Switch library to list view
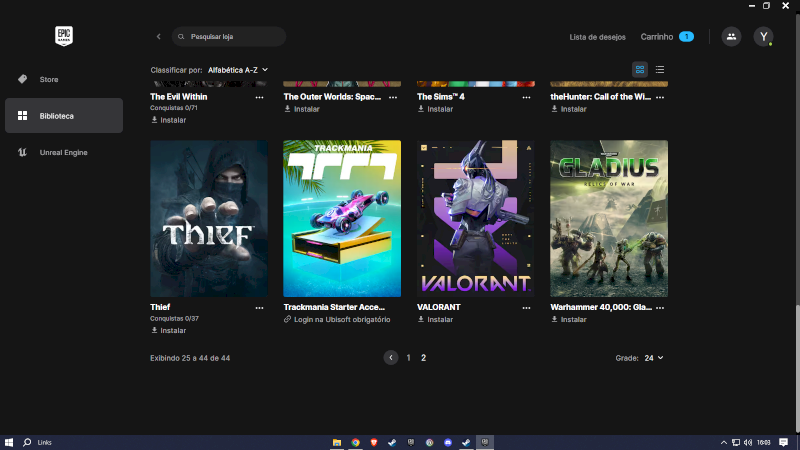The height and width of the screenshot is (450, 800). (x=660, y=70)
